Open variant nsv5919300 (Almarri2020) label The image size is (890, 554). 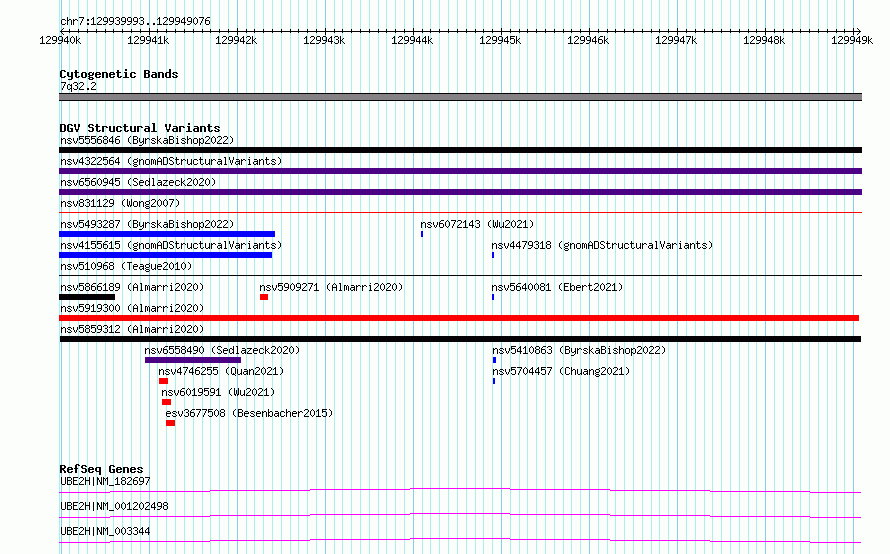(132, 308)
